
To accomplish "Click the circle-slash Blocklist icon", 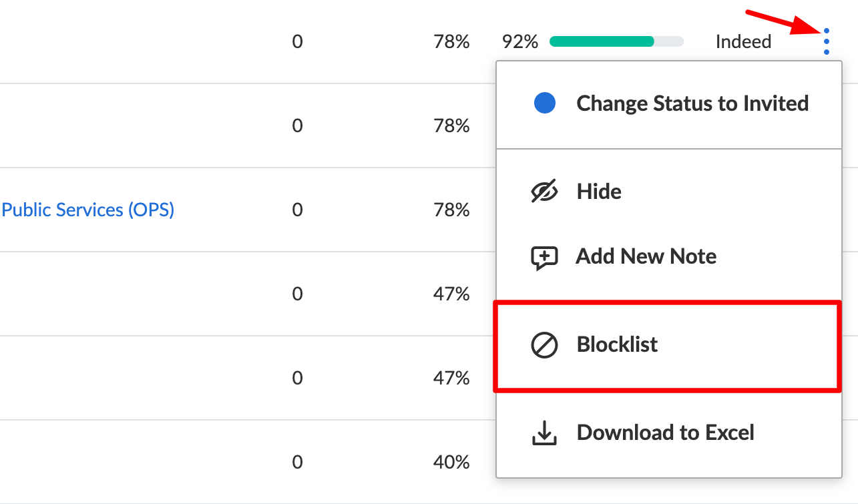I will tap(544, 345).
